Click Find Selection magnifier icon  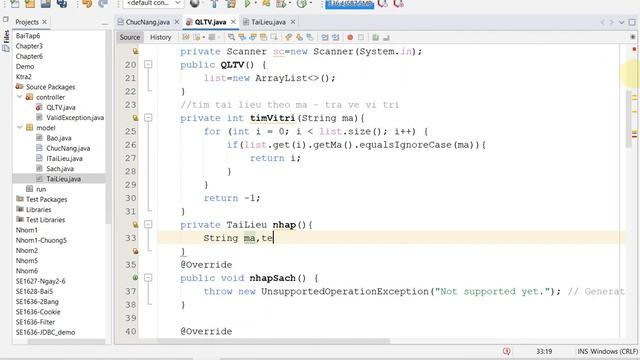[x=231, y=37]
